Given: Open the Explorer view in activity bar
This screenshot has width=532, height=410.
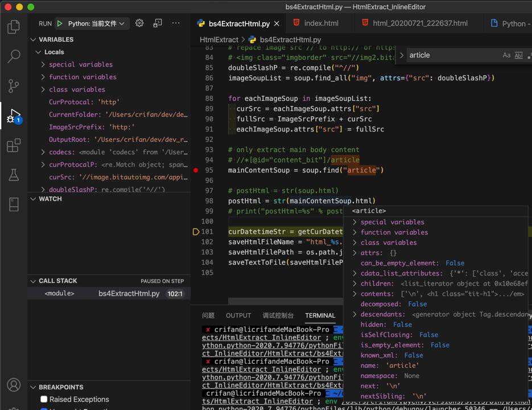Looking at the screenshot, I should tap(14, 27).
